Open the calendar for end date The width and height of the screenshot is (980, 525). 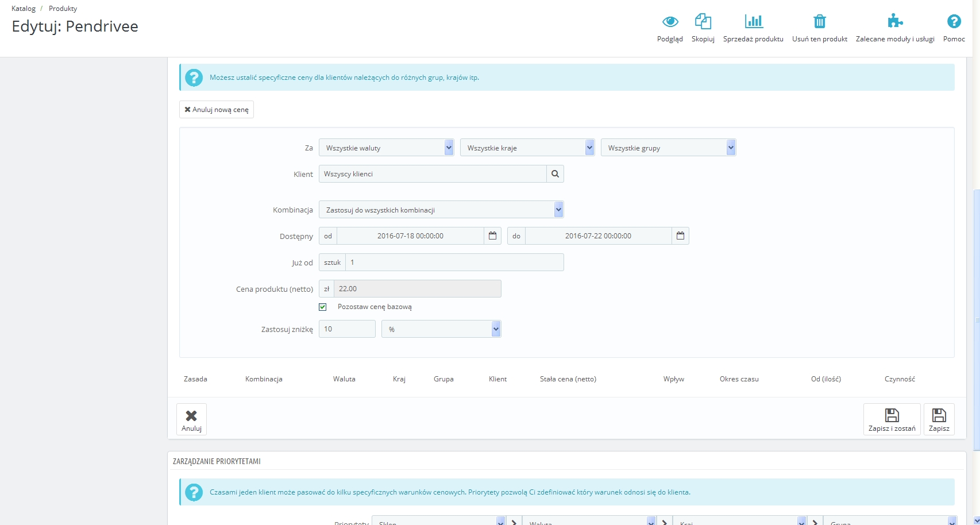click(680, 236)
